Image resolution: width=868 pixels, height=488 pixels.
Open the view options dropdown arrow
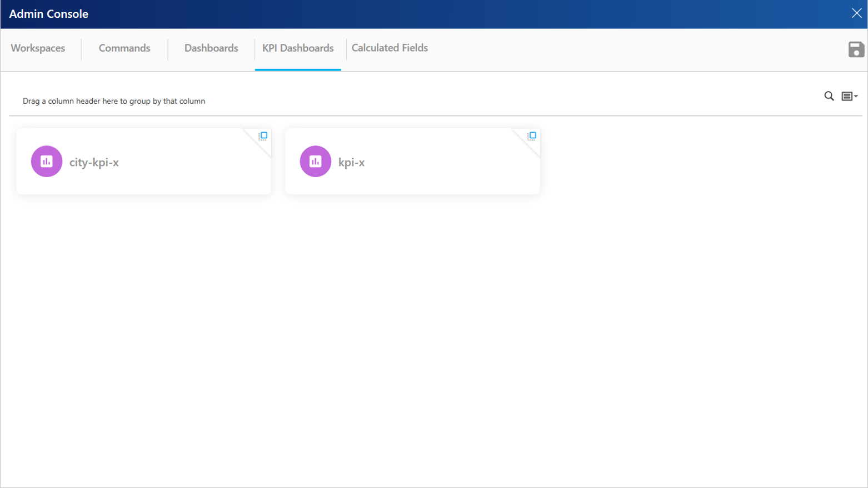pos(855,96)
